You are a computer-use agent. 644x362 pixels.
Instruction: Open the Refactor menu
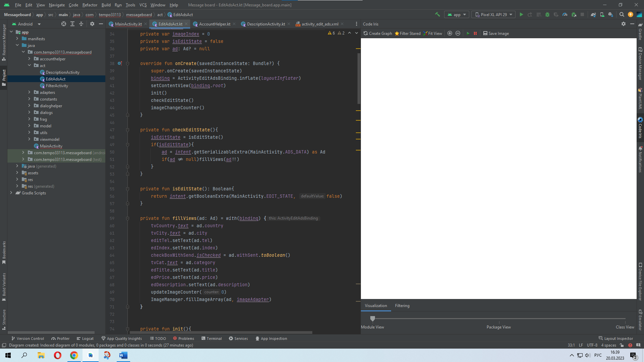(x=90, y=5)
